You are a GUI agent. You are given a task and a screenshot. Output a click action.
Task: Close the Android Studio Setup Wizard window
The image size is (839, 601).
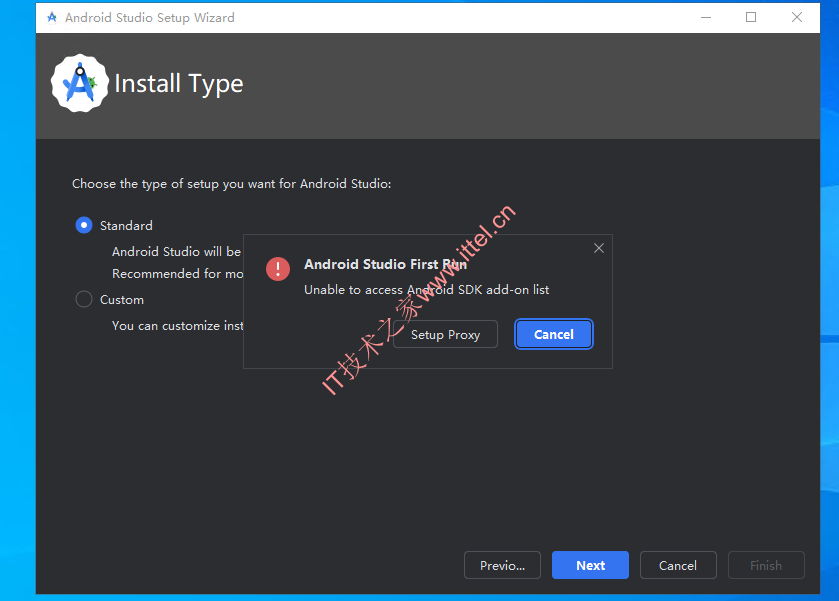[797, 18]
